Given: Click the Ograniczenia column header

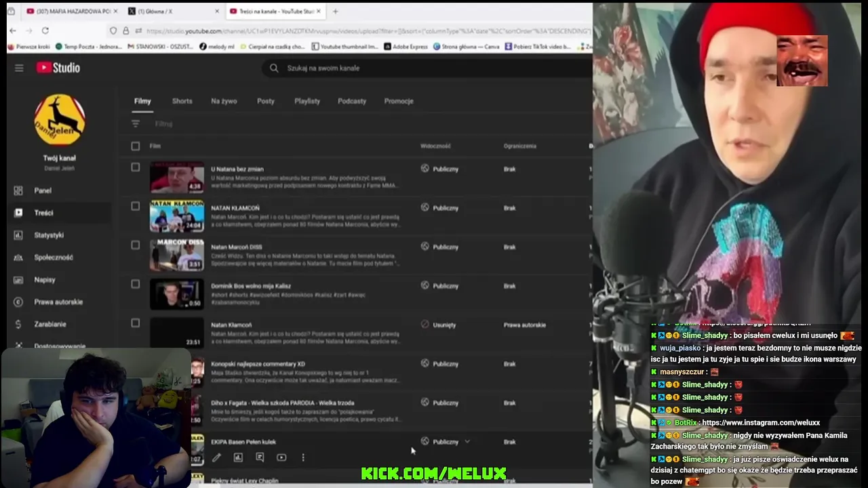Looking at the screenshot, I should click(x=520, y=146).
